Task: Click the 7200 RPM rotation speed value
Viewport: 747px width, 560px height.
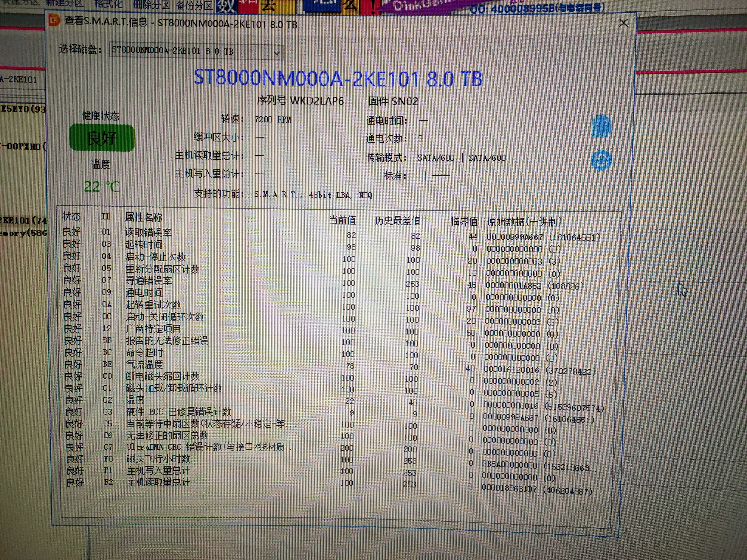Action: [x=273, y=119]
